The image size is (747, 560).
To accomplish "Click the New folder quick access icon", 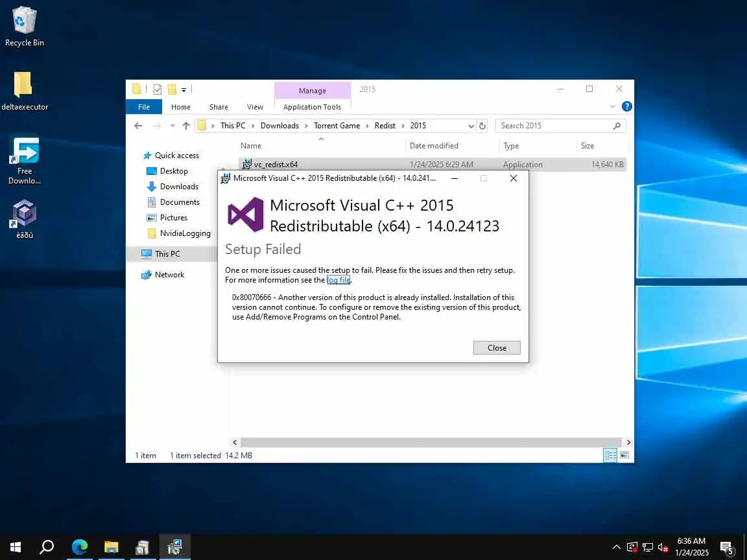I will click(172, 89).
